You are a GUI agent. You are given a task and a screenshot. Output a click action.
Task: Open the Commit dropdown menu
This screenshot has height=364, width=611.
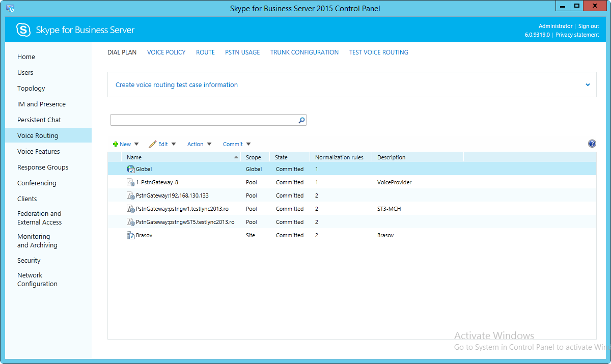(x=237, y=144)
